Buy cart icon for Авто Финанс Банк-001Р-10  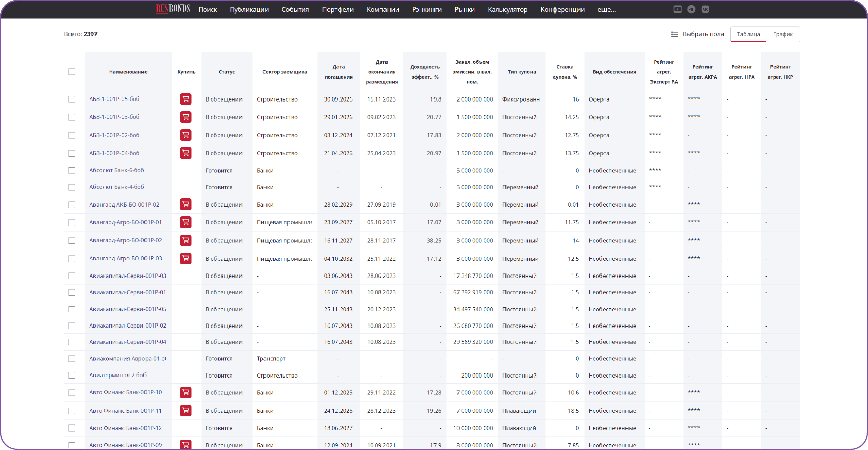[x=186, y=392]
